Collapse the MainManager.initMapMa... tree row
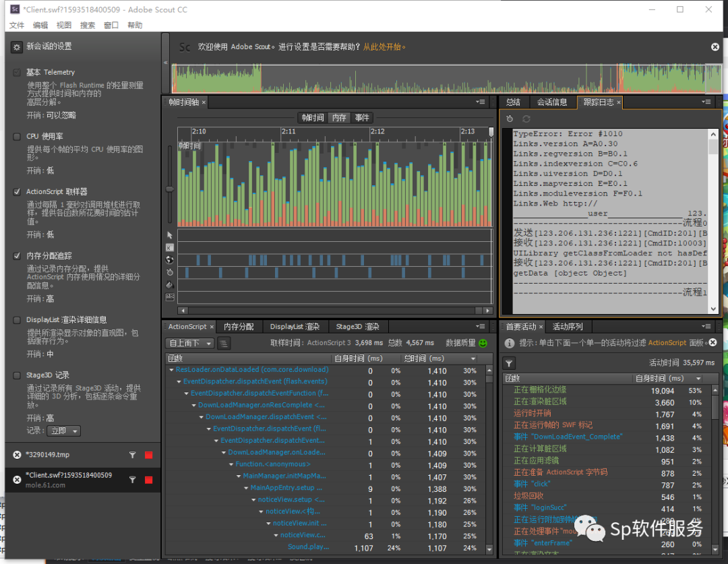Screen dimensions: 728x564 click(x=239, y=476)
